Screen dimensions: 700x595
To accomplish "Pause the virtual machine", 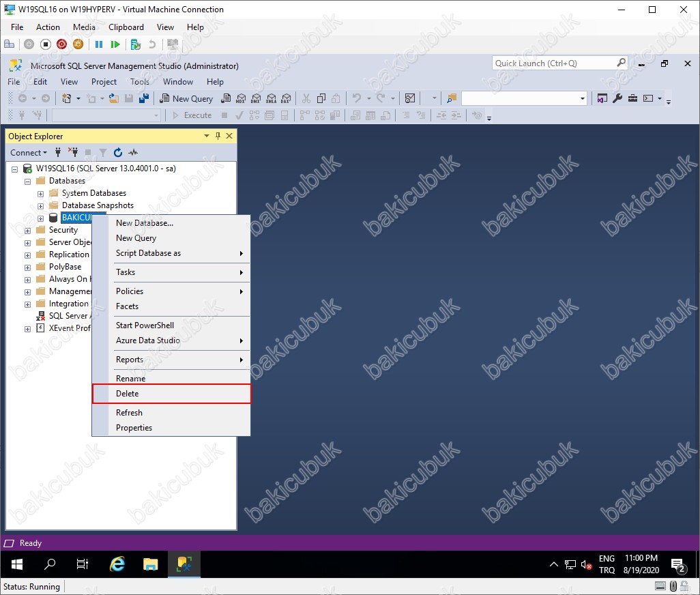I will pyautogui.click(x=99, y=44).
